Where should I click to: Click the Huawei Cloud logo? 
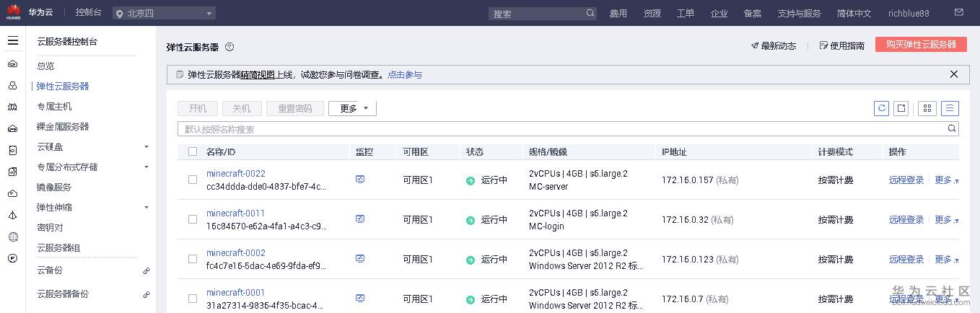click(13, 13)
